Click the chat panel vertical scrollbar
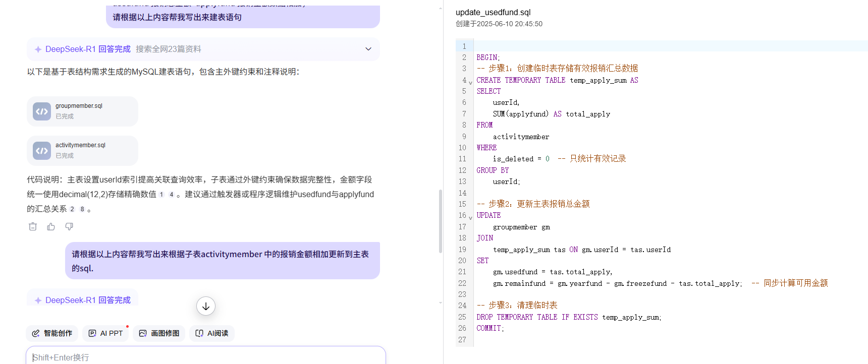Viewport: 868px width, 364px height. tap(441, 221)
